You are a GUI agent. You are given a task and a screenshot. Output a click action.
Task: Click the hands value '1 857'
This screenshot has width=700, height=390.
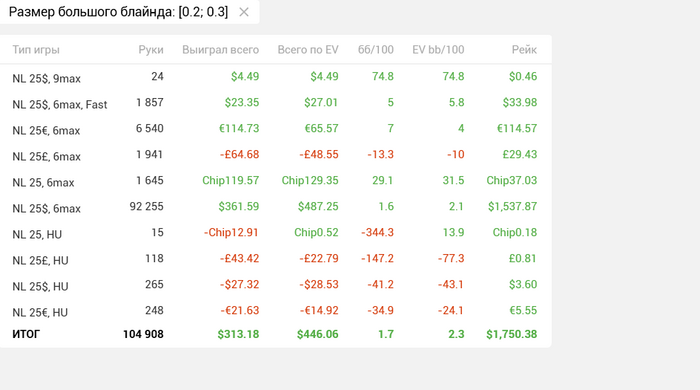pos(150,103)
